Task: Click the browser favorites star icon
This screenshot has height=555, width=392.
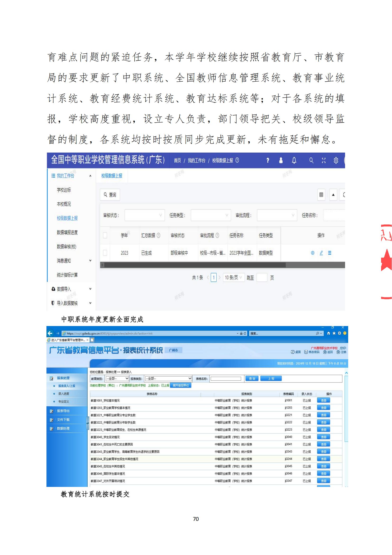Action: (334, 333)
